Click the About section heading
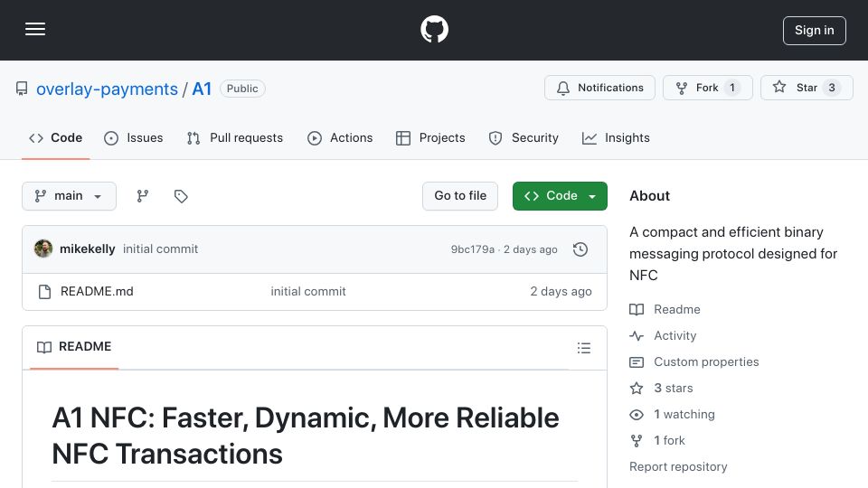Viewport: 868px width, 488px height. [649, 196]
